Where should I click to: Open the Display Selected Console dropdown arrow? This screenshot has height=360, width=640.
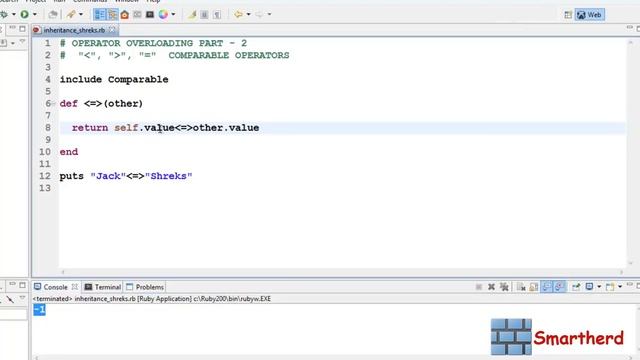pos(599,287)
